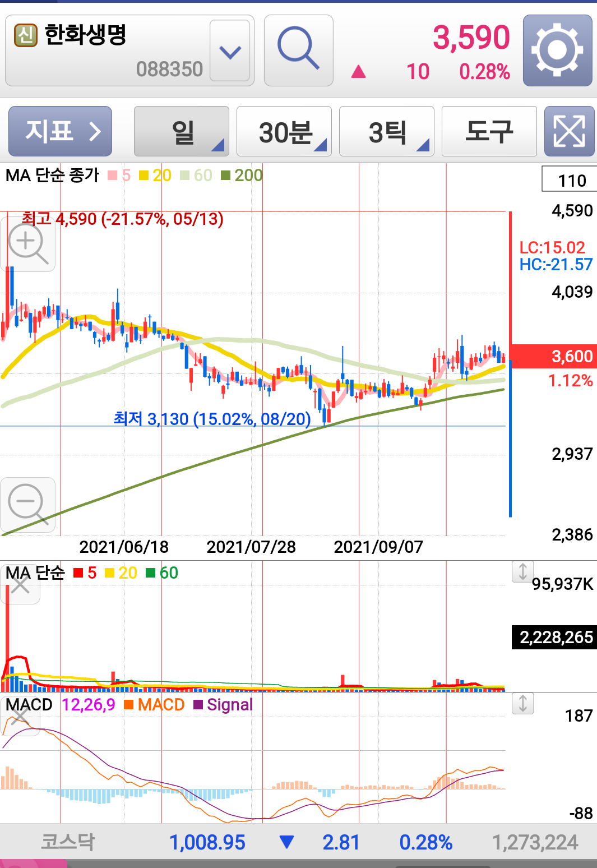Expand chart to fullscreen view
597x868 pixels.
569,131
